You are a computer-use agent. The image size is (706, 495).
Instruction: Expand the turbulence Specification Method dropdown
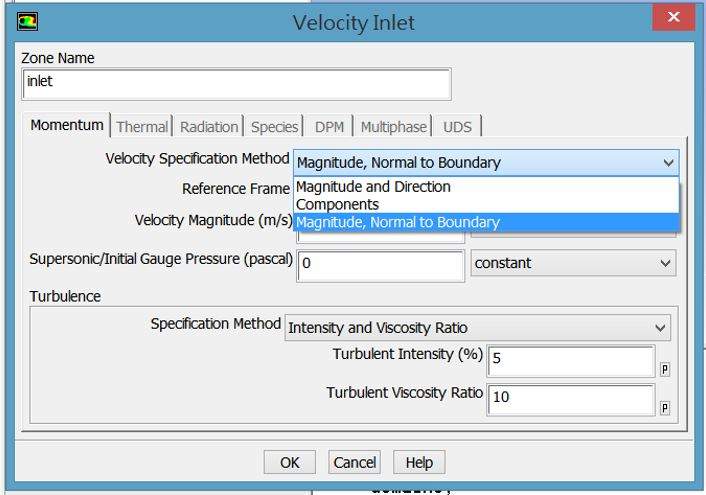point(478,328)
